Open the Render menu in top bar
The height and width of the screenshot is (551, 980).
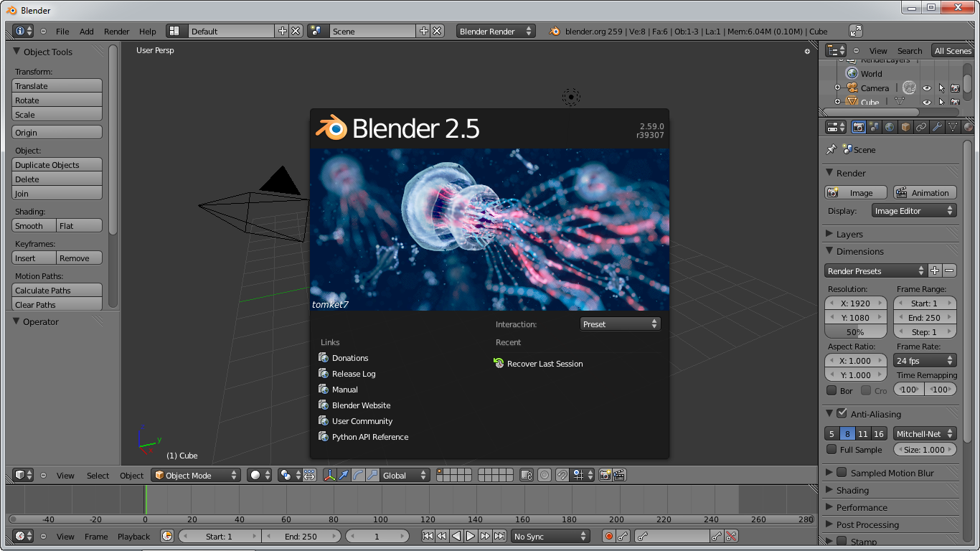click(116, 32)
